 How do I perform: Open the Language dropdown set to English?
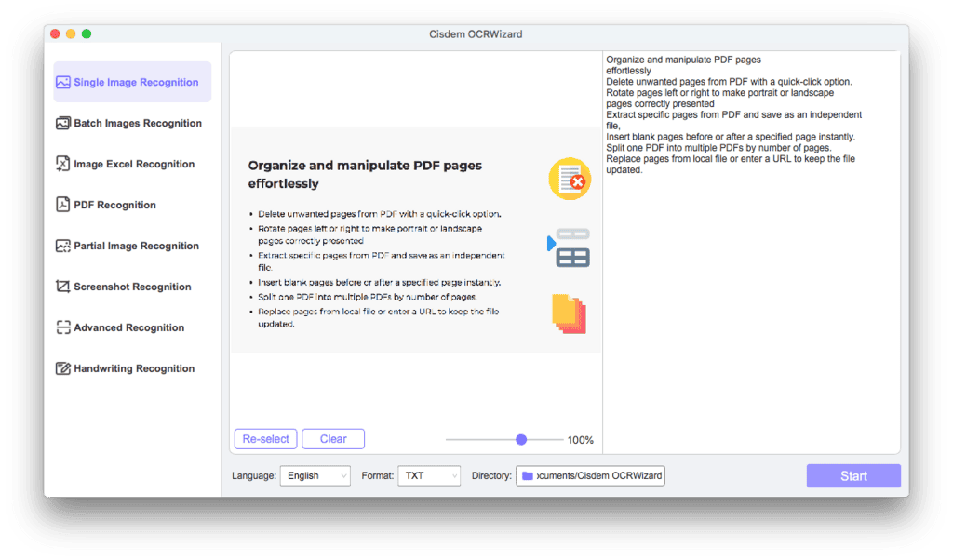pyautogui.click(x=315, y=475)
